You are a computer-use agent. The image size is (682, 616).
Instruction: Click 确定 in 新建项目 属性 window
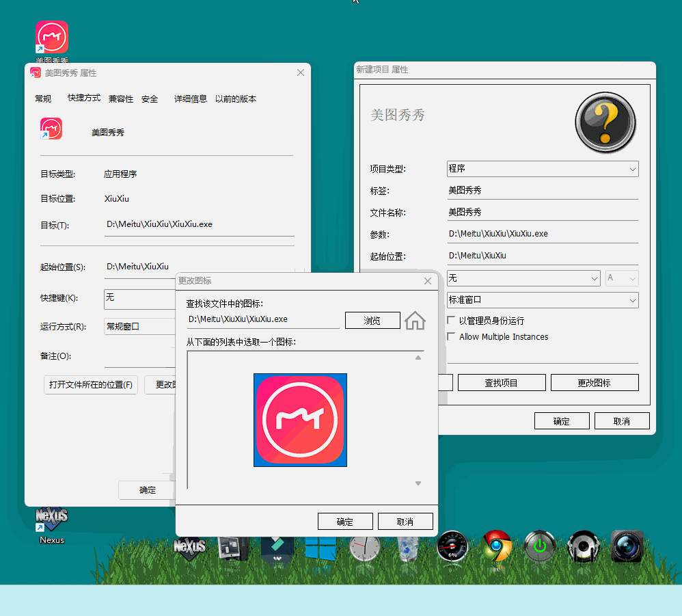coord(562,420)
